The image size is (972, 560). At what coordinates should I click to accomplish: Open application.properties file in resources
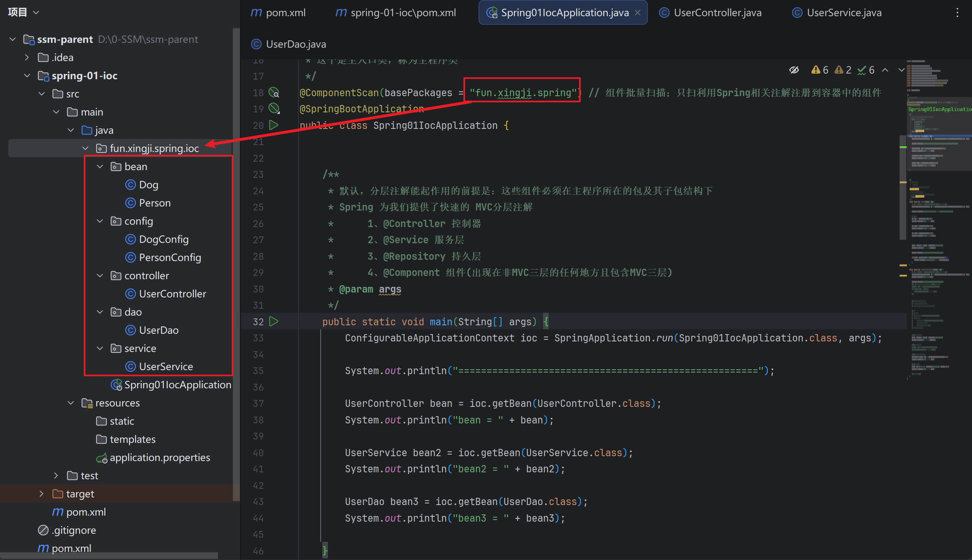pos(159,457)
